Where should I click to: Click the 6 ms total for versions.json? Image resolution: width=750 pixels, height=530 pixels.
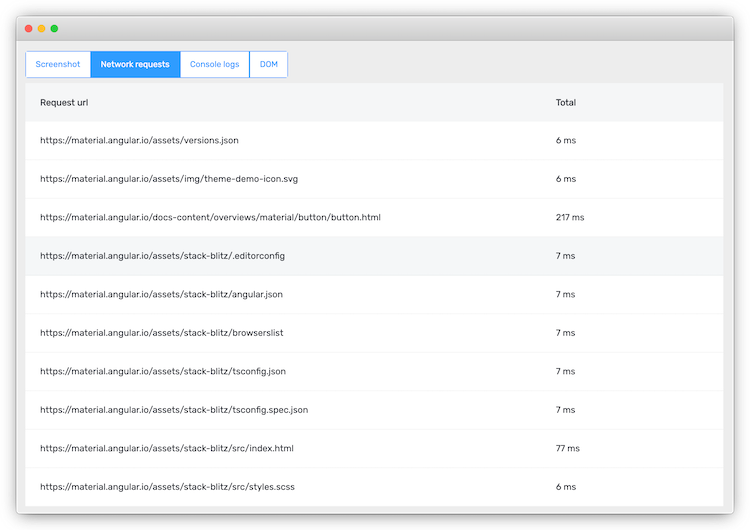coord(566,140)
